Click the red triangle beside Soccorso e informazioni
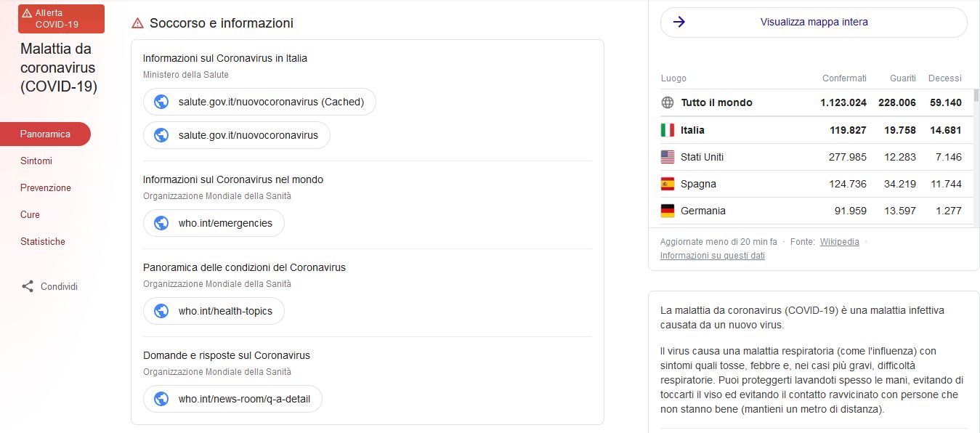The width and height of the screenshot is (980, 433). pyautogui.click(x=137, y=23)
